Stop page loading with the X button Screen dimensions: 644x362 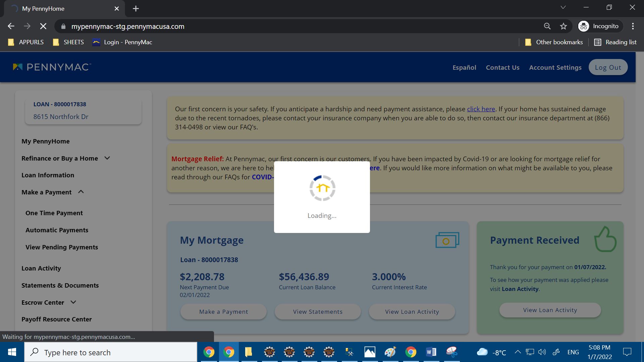tap(43, 26)
